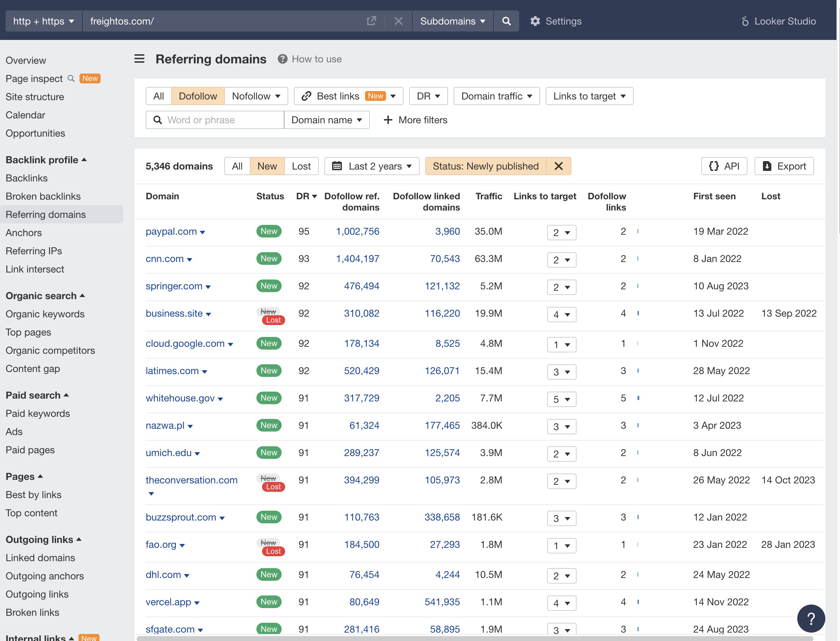
Task: Open the cloud.google.com domain link
Action: pos(185,343)
